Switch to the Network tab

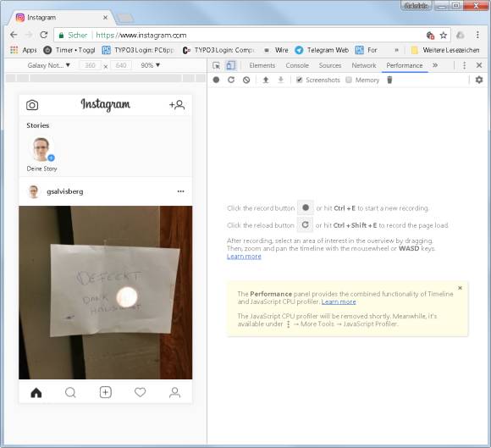coord(364,65)
